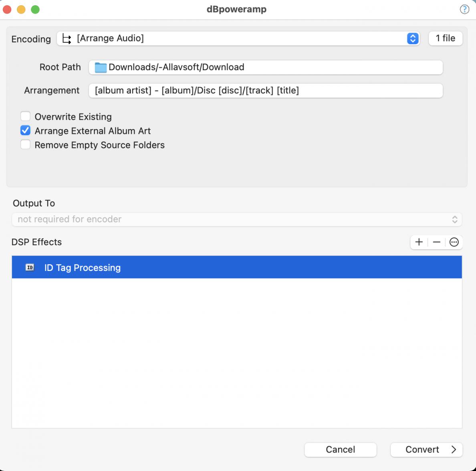
Task: Click the help question mark icon
Action: [x=464, y=9]
